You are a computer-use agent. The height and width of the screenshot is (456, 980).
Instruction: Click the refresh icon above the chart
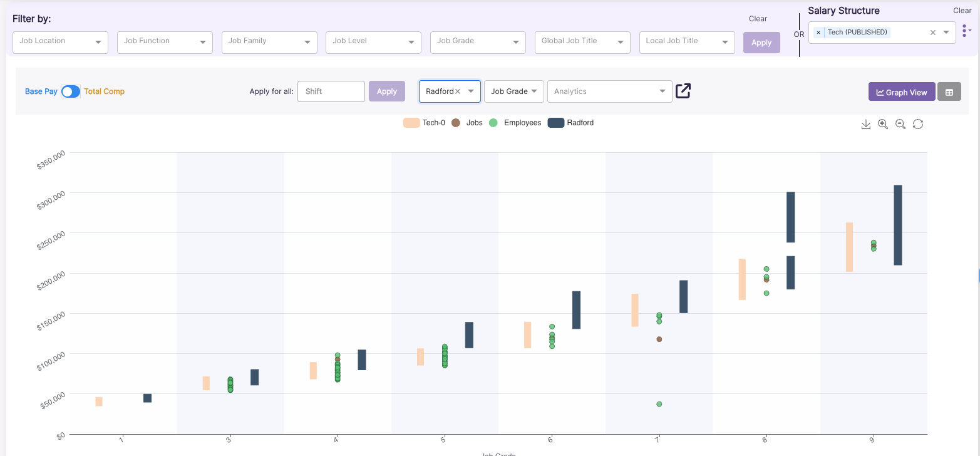click(918, 124)
